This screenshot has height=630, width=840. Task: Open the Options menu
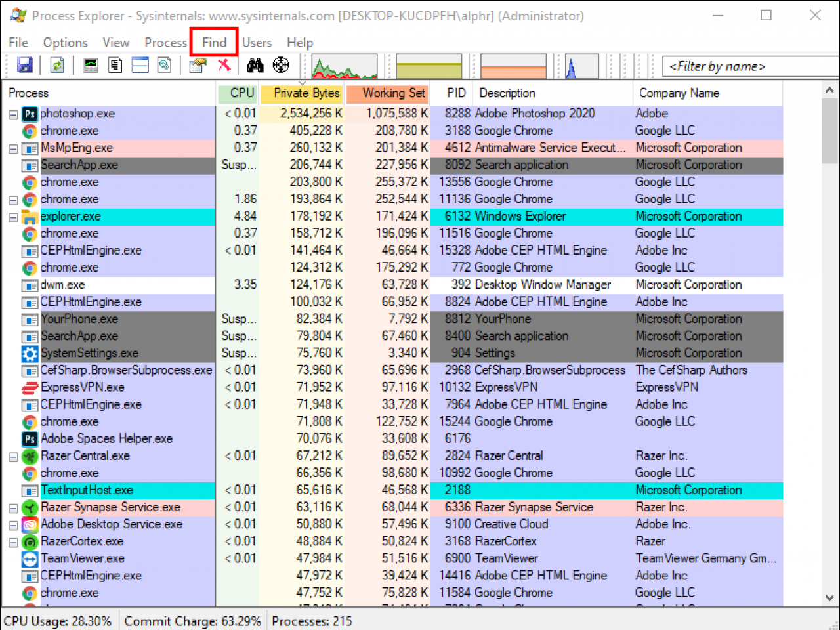65,43
